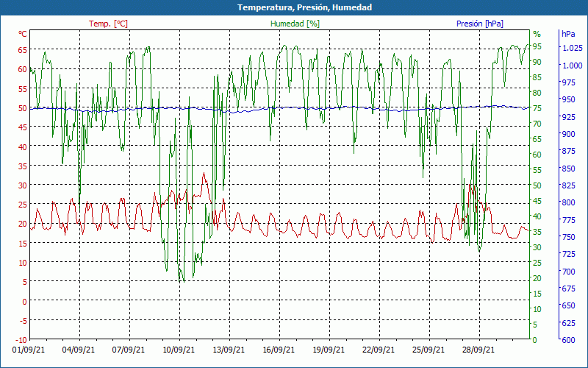
Task: Click the red 10 temperature axis value
Action: pos(23,263)
